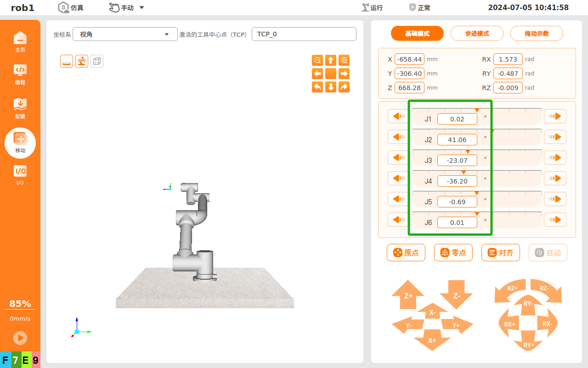Image resolution: width=588 pixels, height=368 pixels.
Task: Open the 坐标系 视角 dropdown
Action: pyautogui.click(x=125, y=34)
